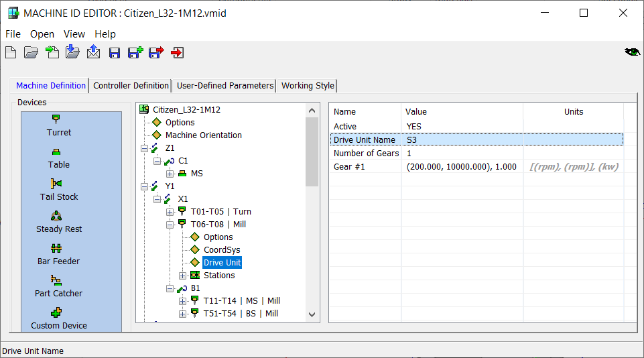Select the Tail Stock device icon
Screen dimensions: 644x358
pos(56,183)
